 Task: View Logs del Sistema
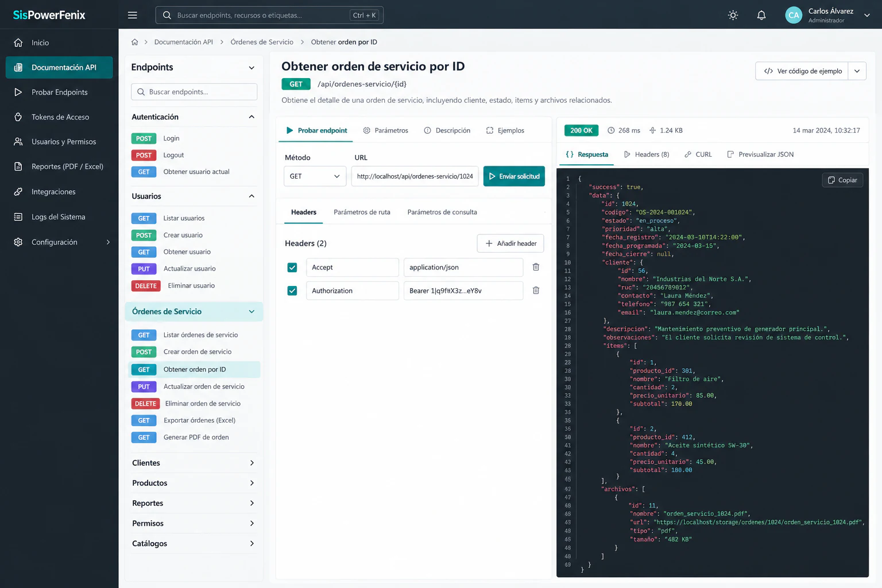coord(59,217)
